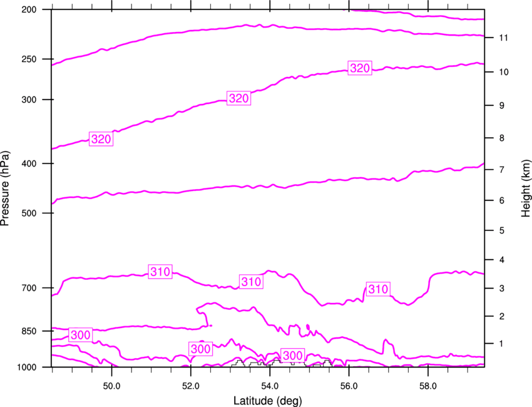Screen dimensions: 532x407
Task: Click the 320 contour label near latitude 56
Action: [x=360, y=68]
